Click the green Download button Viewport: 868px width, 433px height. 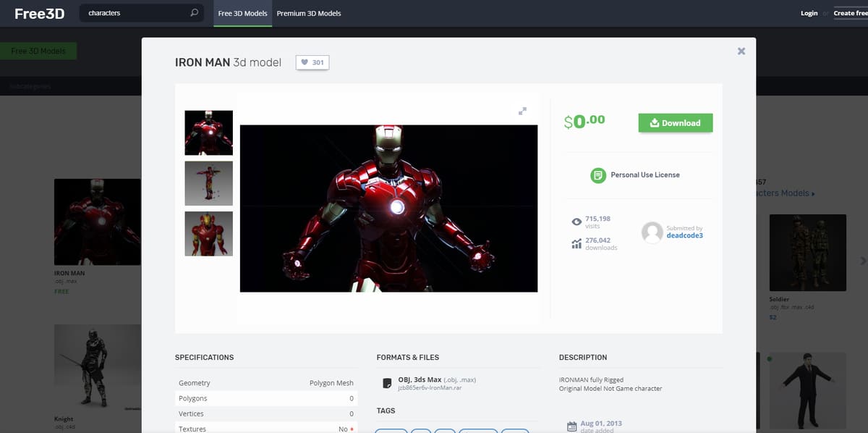tap(676, 123)
